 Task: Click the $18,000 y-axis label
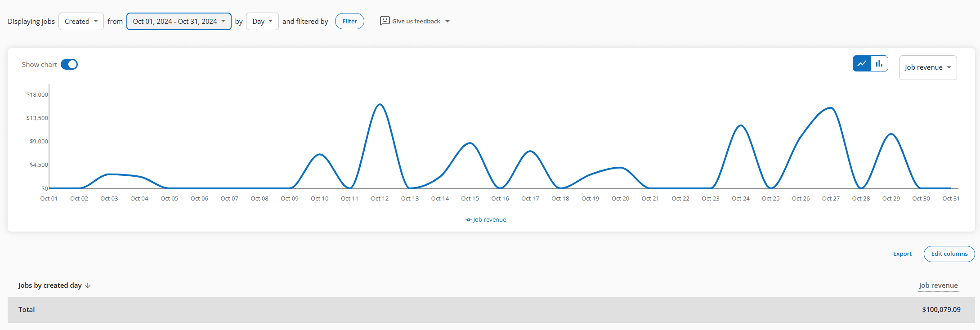(x=37, y=94)
